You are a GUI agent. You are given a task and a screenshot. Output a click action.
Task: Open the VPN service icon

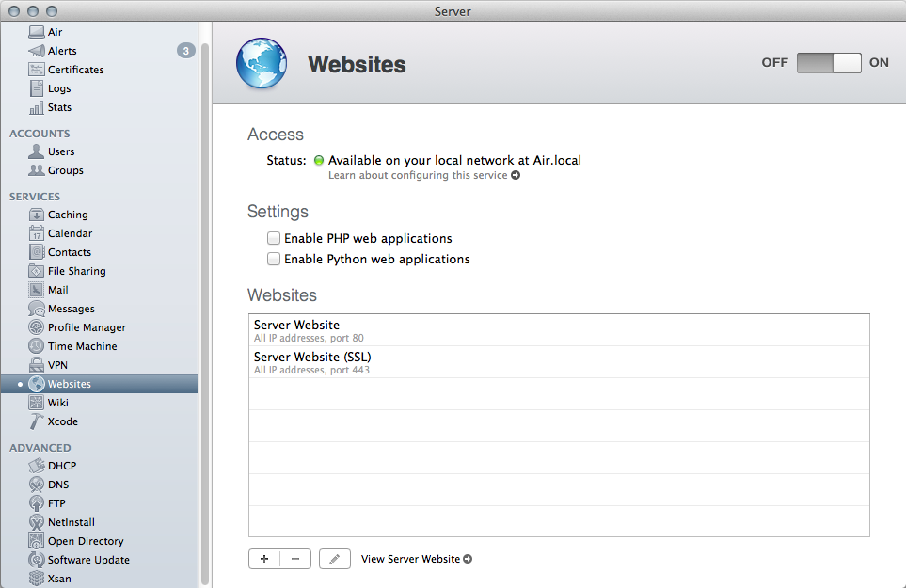[37, 365]
